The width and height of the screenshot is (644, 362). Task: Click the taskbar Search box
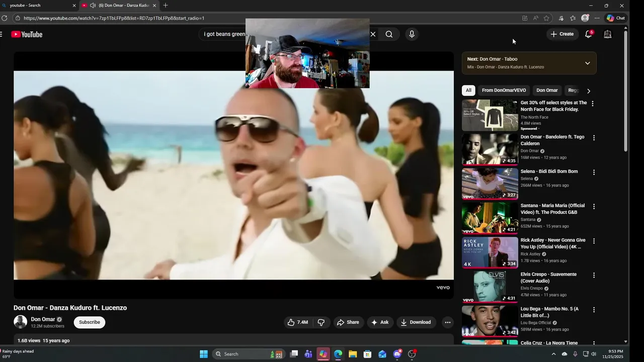coord(248,354)
